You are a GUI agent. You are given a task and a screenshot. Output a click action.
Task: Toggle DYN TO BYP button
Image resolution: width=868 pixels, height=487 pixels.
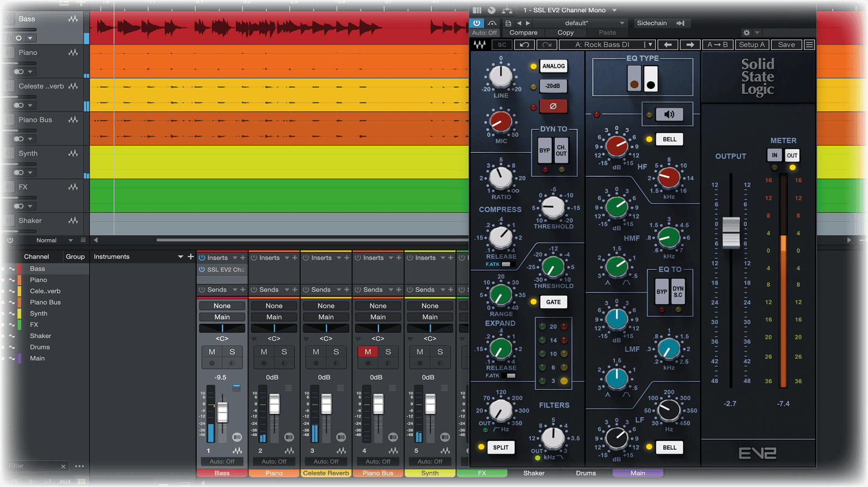tap(544, 151)
